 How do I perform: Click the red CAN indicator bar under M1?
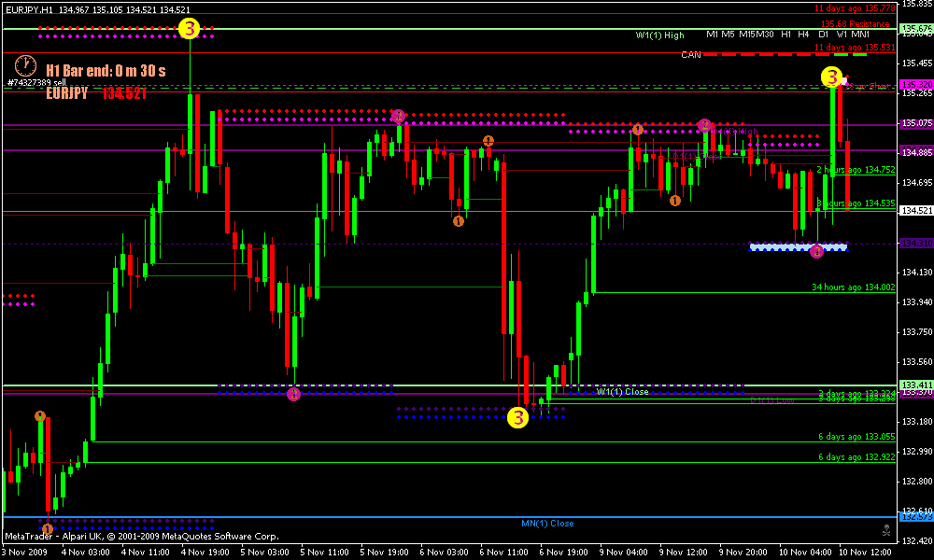pyautogui.click(x=712, y=55)
